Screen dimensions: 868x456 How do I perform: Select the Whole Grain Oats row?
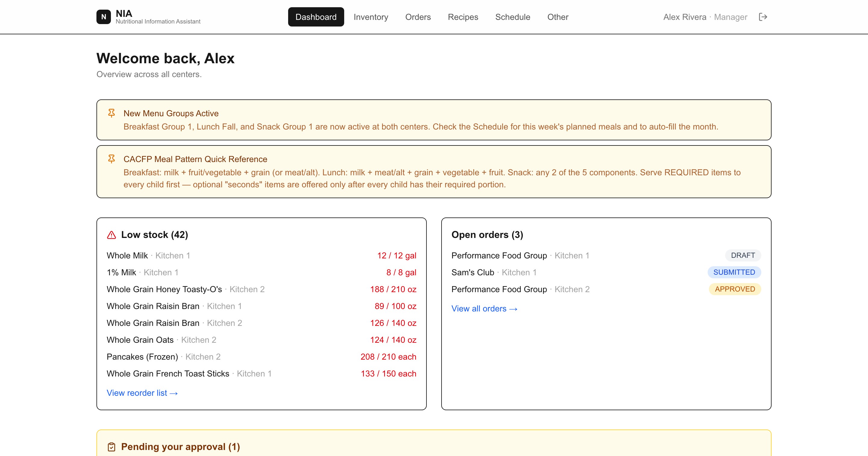[x=262, y=340]
